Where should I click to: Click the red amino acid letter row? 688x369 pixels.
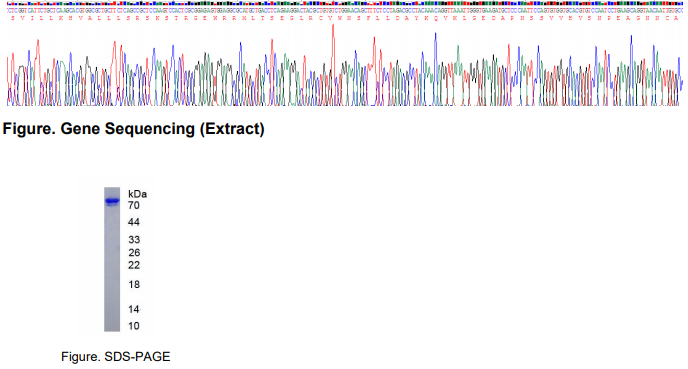(344, 18)
